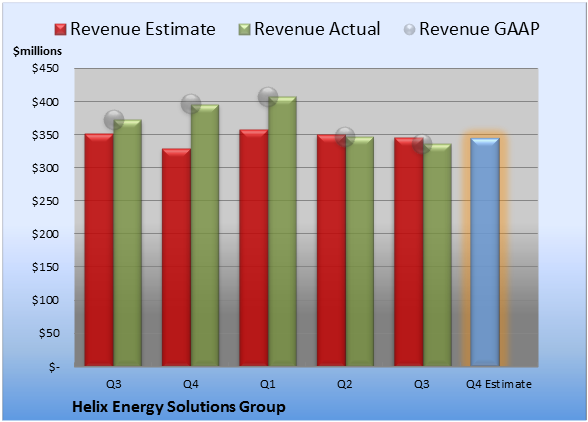Click the '$350' y-axis value
Screen dimensions: 588x422
click(45, 135)
